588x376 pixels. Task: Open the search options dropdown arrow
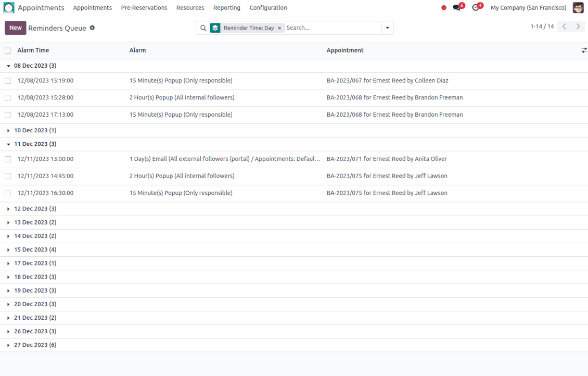[x=387, y=28]
